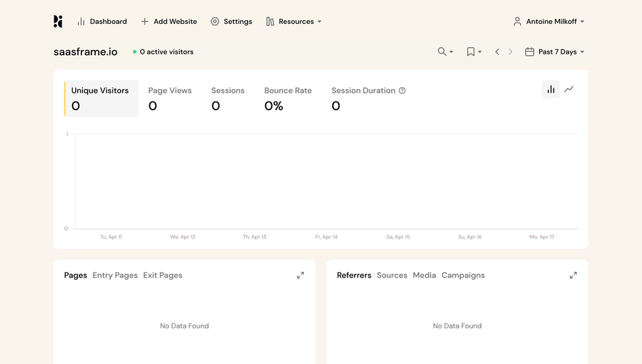The height and width of the screenshot is (364, 642).
Task: Click the calendar icon beside Past 7 Days
Action: 530,51
